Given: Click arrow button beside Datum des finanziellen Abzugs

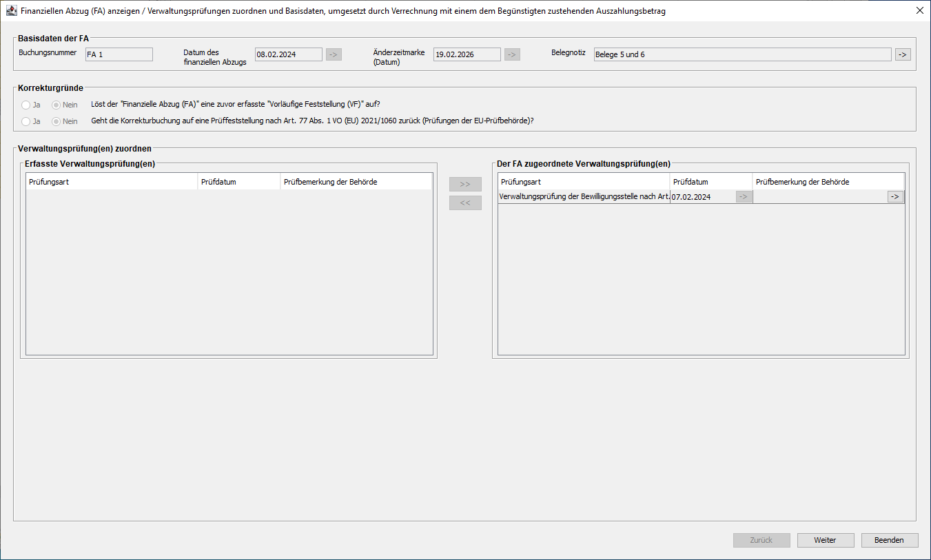Looking at the screenshot, I should (334, 54).
